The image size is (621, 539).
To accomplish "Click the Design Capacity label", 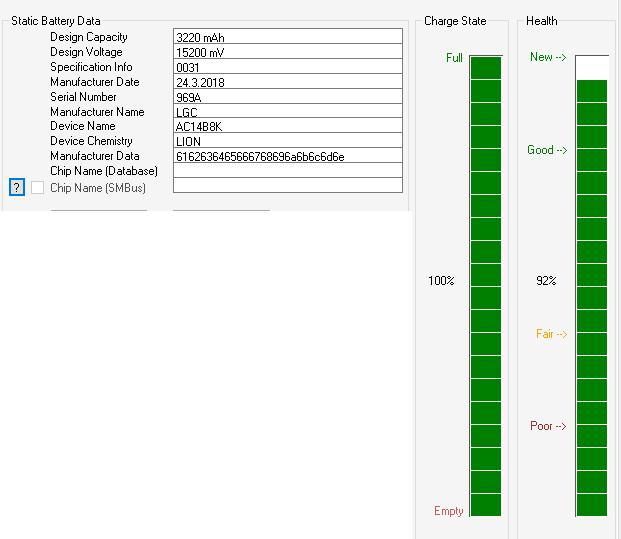I will pyautogui.click(x=89, y=37).
